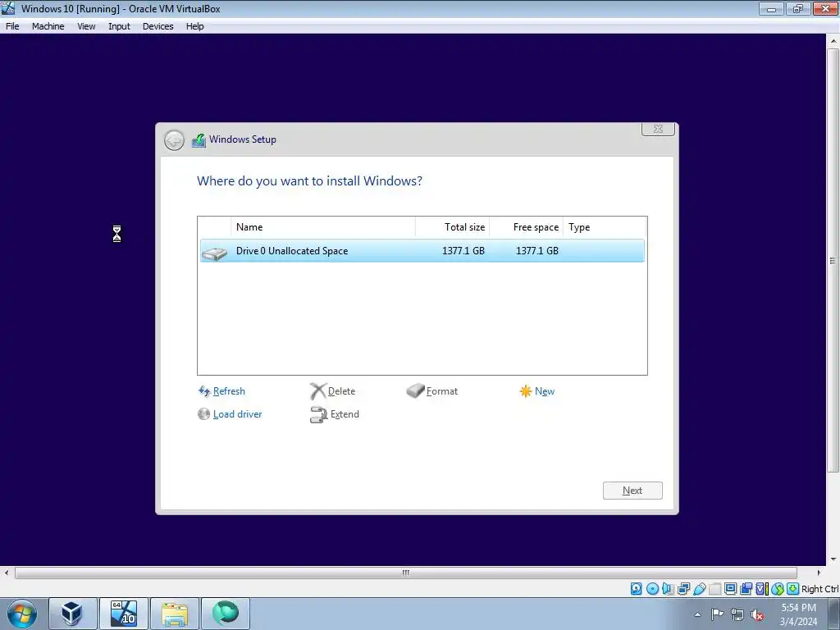Click the mouse integration indicator icon
840x630 pixels.
[x=778, y=589]
